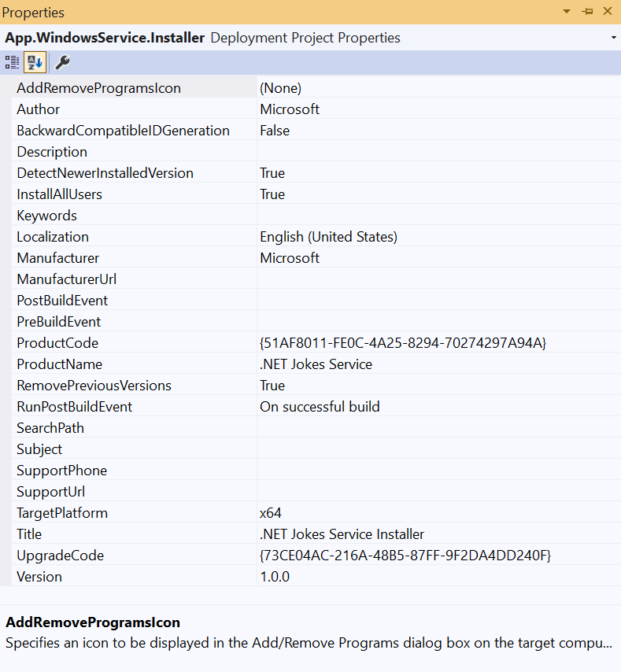
Task: Select DetectNewerInstalledVersion property
Action: pos(105,173)
